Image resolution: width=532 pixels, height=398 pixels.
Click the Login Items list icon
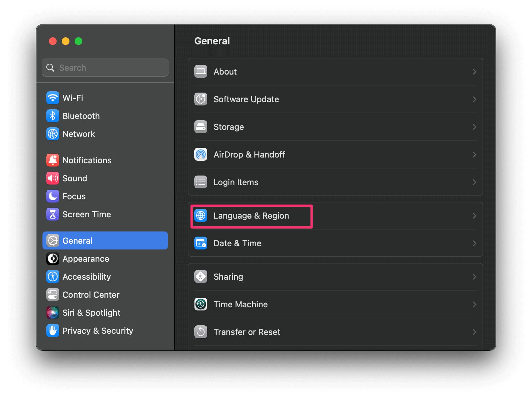pos(201,182)
